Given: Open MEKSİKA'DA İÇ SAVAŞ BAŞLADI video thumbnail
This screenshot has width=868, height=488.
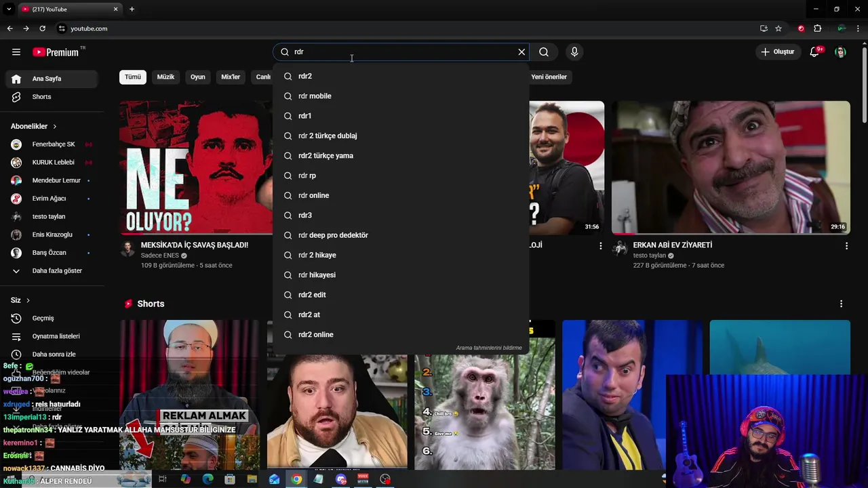Looking at the screenshot, I should coord(196,167).
